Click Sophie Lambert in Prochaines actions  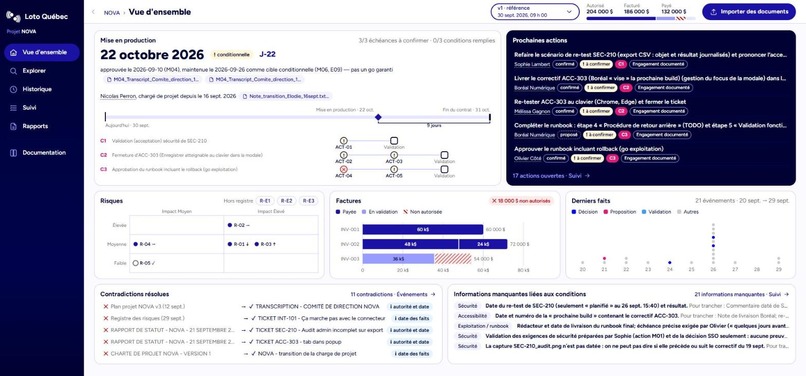[x=532, y=64]
